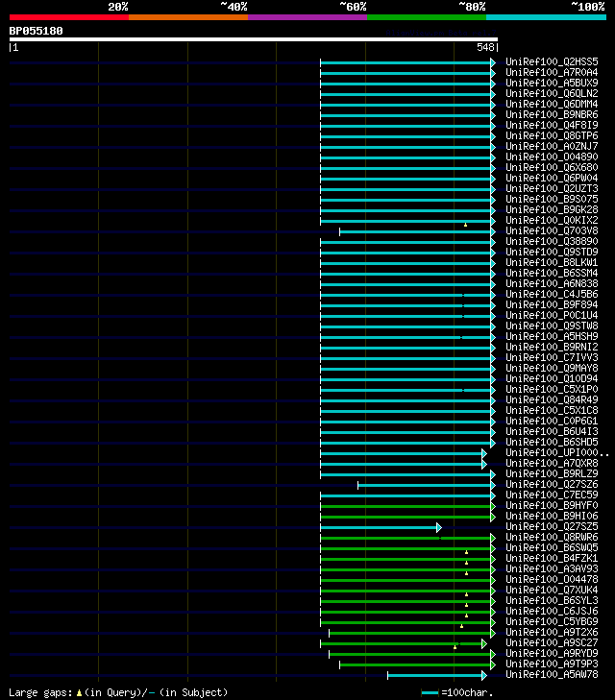Select the UniRef100_C5YBG9 label
This screenshot has height=700, width=615.
click(x=552, y=622)
